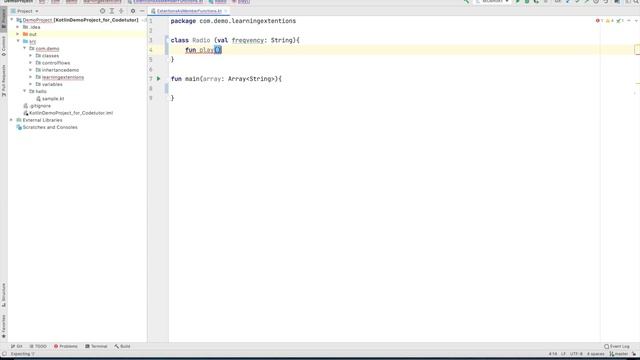Click 'main' function name in code
Image resolution: width=640 pixels, height=360 pixels.
(192, 79)
